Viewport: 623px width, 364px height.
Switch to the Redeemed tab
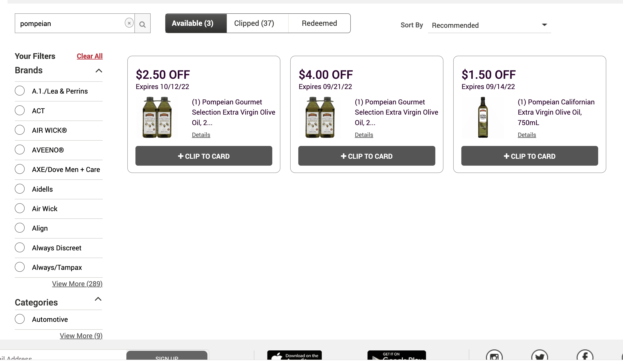tap(319, 23)
